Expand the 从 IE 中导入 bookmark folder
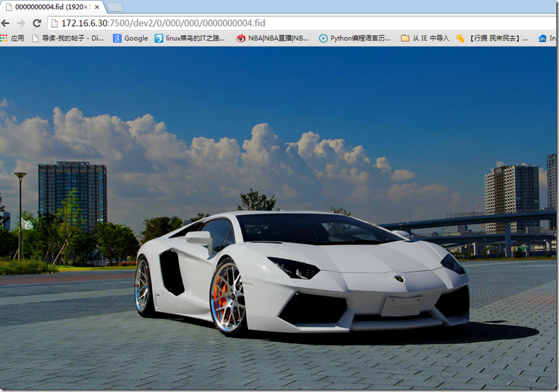 point(425,38)
